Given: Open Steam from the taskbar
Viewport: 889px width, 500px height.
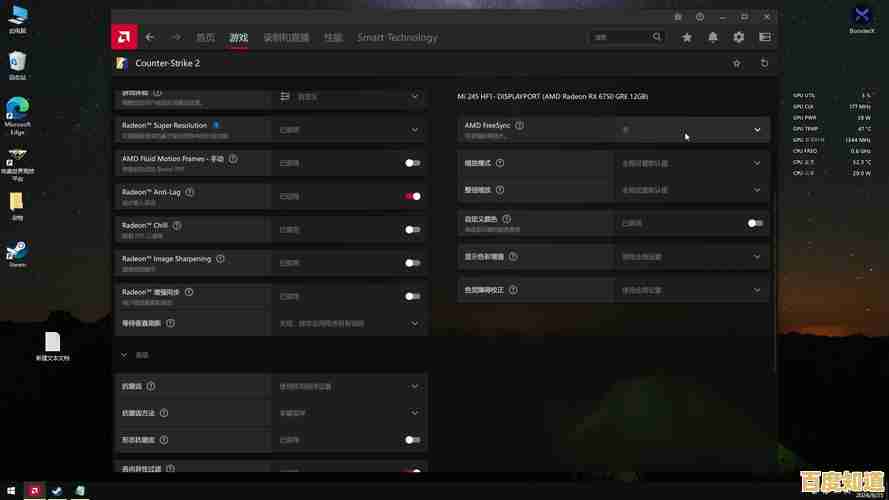Looking at the screenshot, I should (57, 491).
